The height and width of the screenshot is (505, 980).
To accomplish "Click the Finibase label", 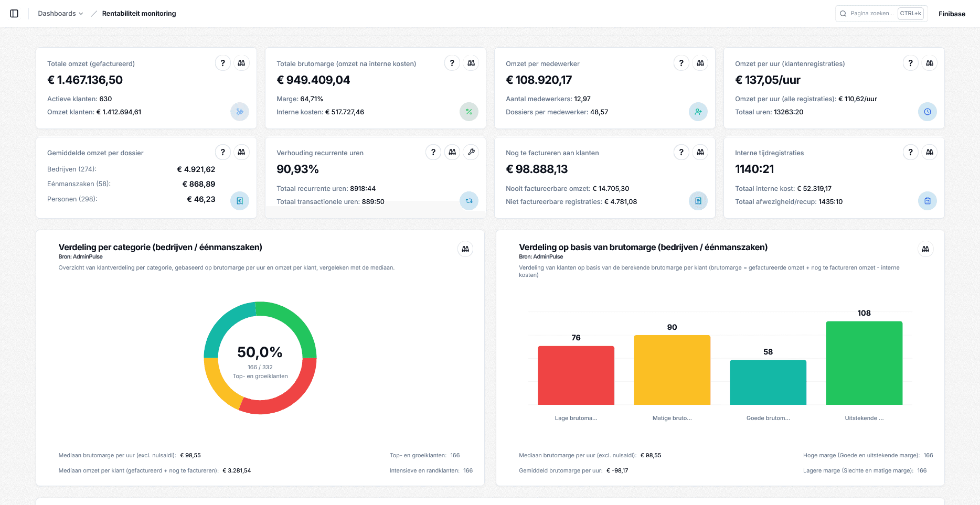I will [x=952, y=14].
